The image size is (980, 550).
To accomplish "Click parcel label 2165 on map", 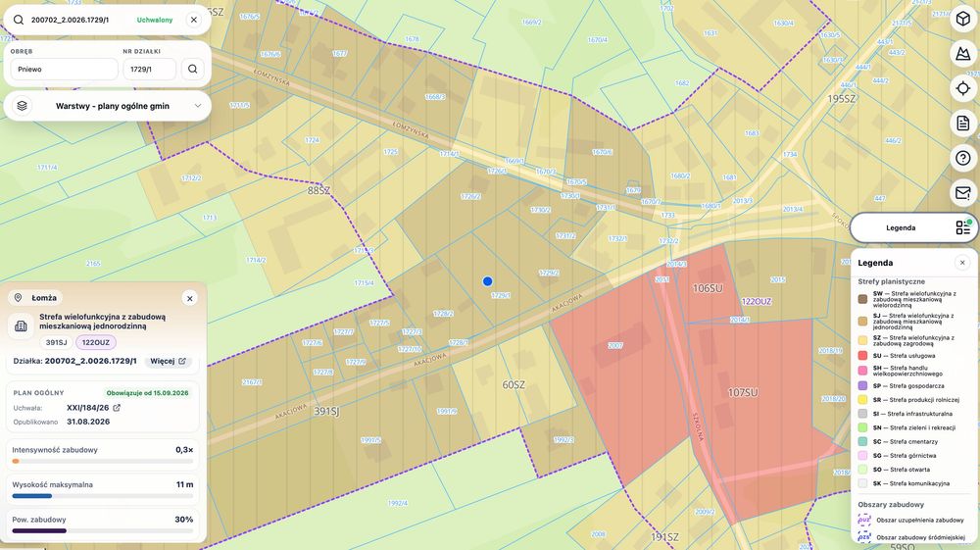I will (x=93, y=264).
